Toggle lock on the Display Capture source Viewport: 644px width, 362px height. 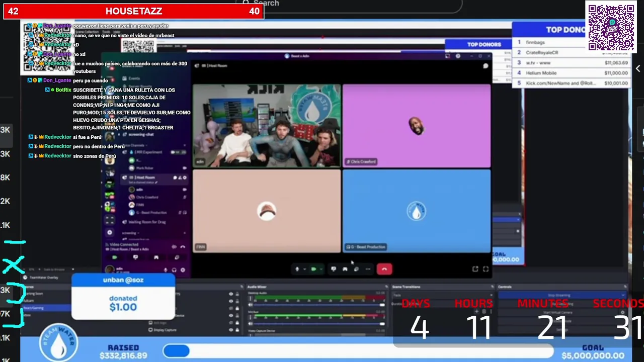coord(237,330)
